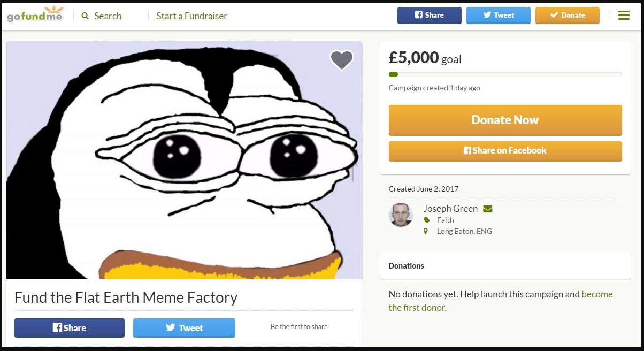644x351 pixels.
Task: Click the penguin meme campaign image
Action: (x=184, y=160)
